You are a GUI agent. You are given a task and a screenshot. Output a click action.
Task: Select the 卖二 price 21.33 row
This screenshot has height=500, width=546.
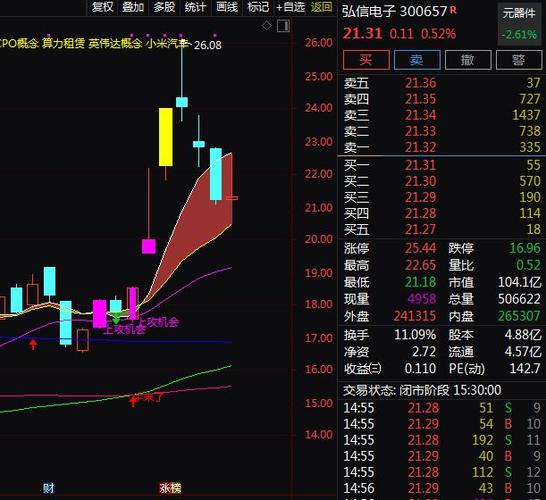tap(442, 131)
